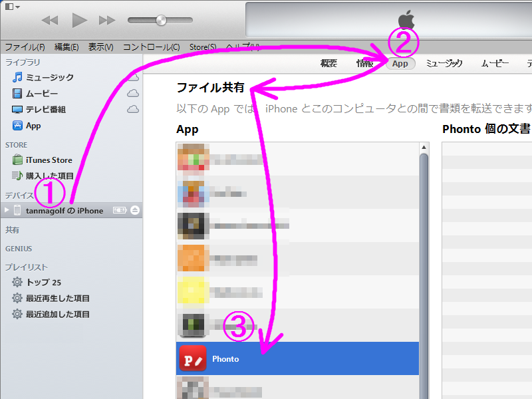This screenshot has width=532, height=399.
Task: Click the volume slider knob
Action: point(161,21)
